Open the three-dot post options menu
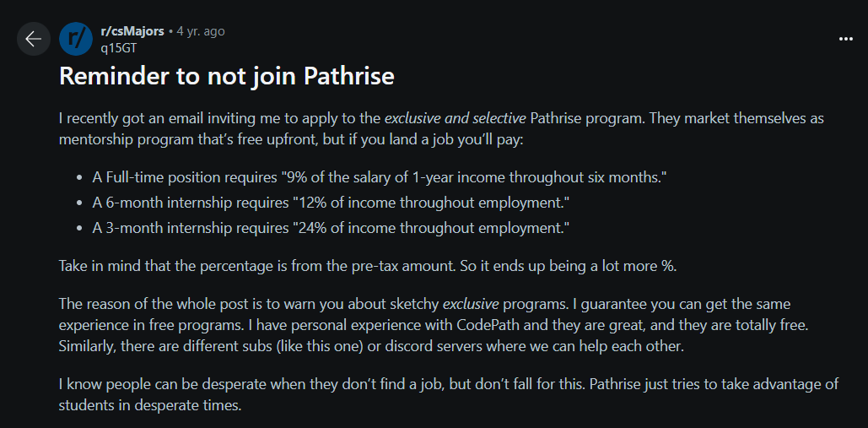Screen dimensions: 868x428 (845, 39)
